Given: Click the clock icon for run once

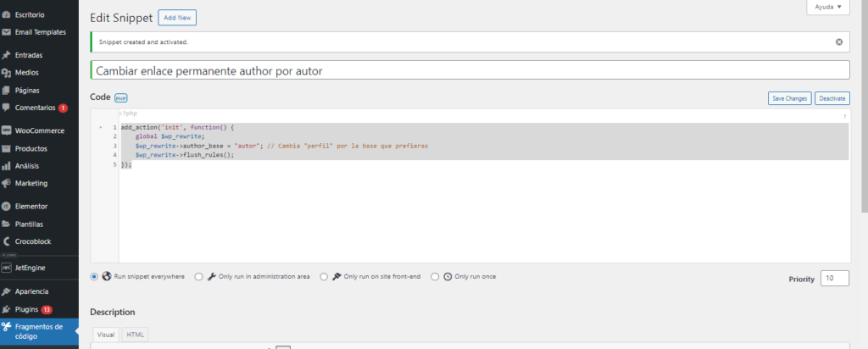Looking at the screenshot, I should click(448, 276).
